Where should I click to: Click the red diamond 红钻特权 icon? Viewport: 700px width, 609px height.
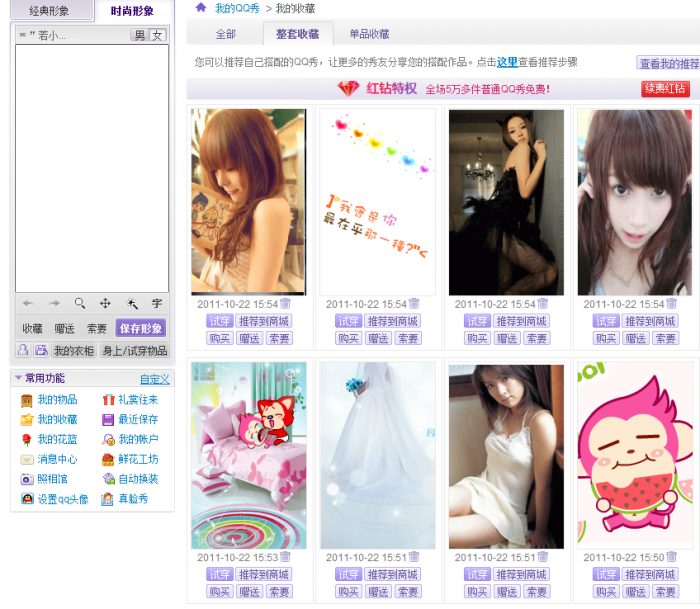click(349, 88)
